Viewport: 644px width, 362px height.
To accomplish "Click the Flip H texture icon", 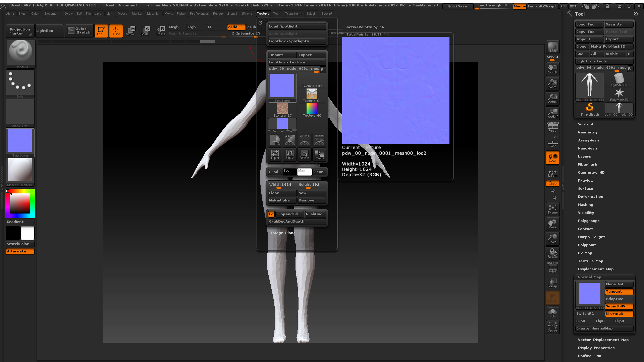I will coord(275,154).
